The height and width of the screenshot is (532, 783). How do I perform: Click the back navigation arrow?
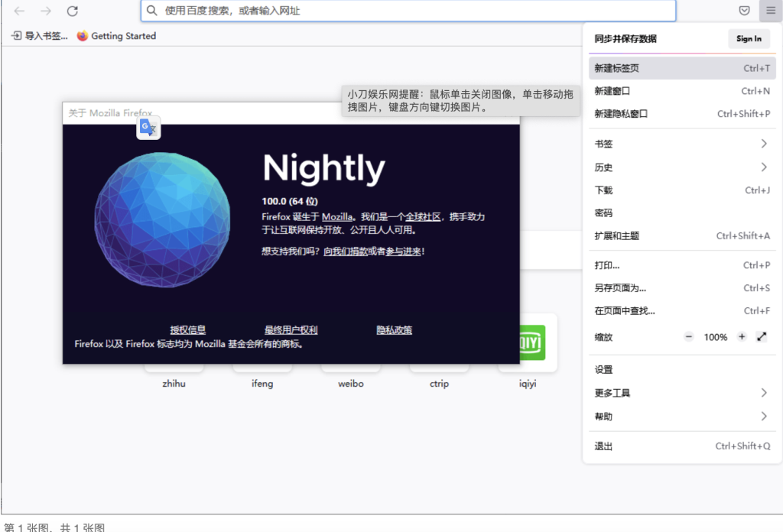pyautogui.click(x=19, y=11)
